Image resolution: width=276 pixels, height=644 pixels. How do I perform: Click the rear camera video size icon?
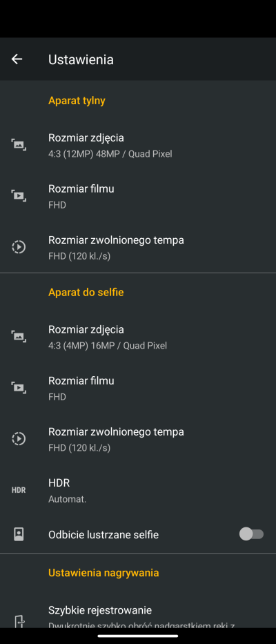click(x=19, y=196)
